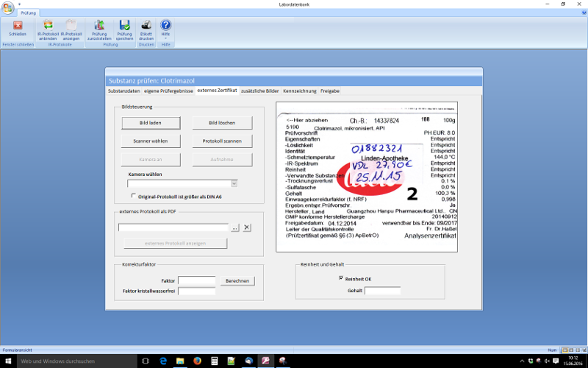
Task: Open the Hilfe dropdown arrow in ribbon
Action: tap(165, 39)
